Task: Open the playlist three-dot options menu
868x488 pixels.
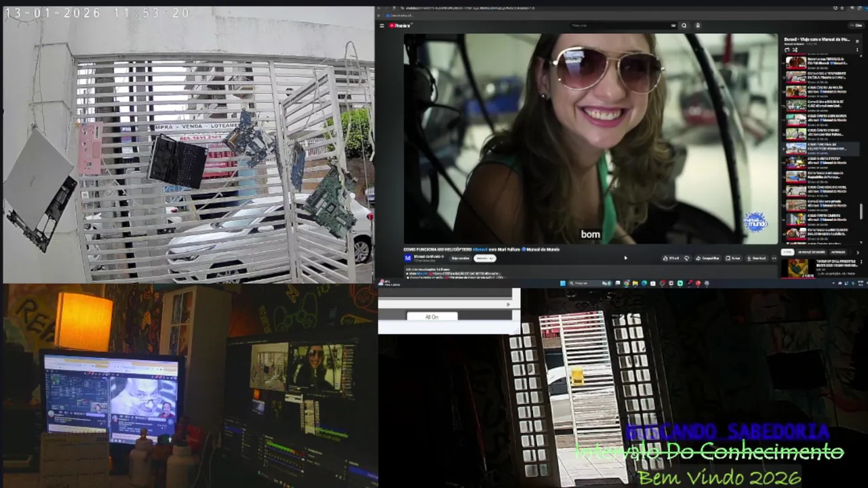Action: click(857, 49)
